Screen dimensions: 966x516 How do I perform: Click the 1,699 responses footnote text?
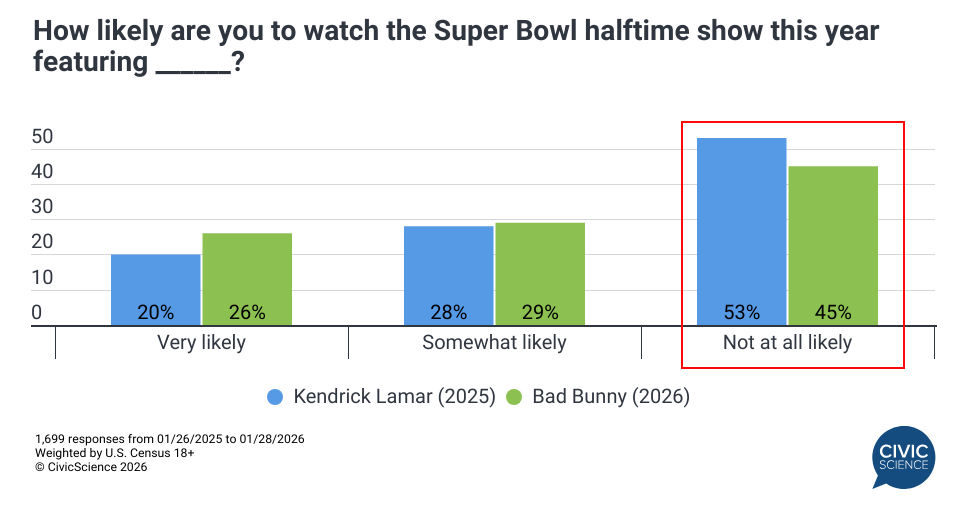point(169,439)
